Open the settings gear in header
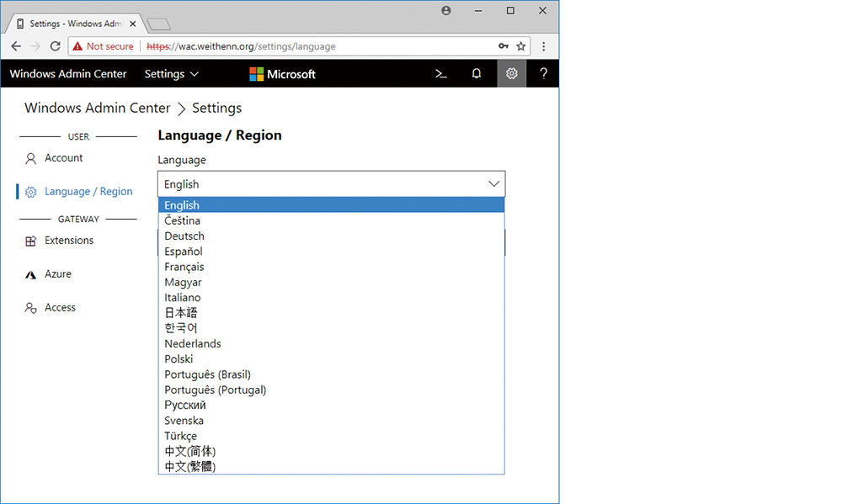 511,74
